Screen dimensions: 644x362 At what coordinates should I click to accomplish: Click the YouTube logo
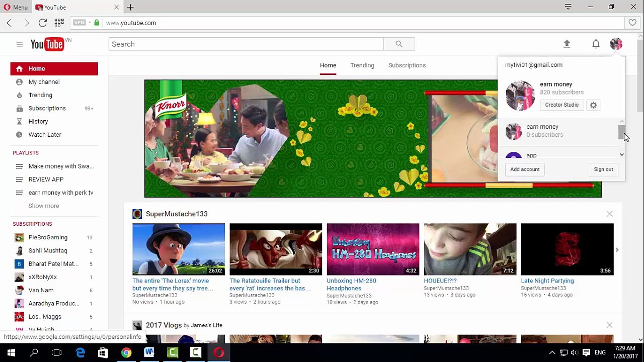click(48, 44)
